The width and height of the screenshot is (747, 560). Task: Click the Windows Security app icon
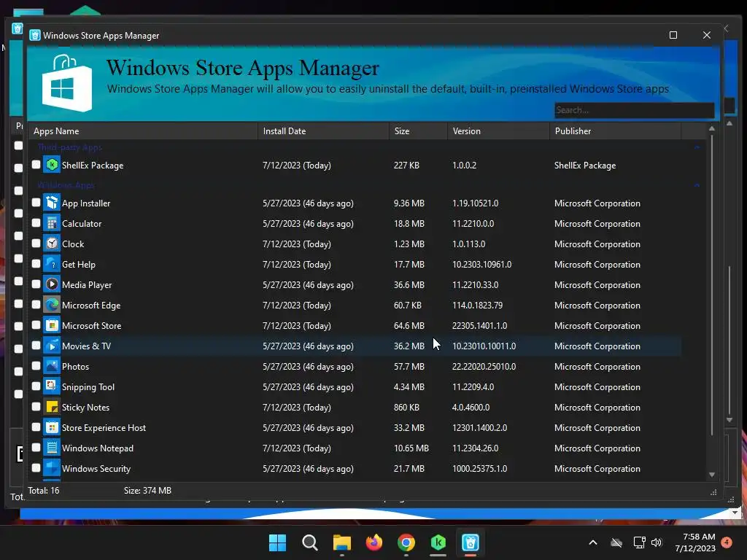52,469
